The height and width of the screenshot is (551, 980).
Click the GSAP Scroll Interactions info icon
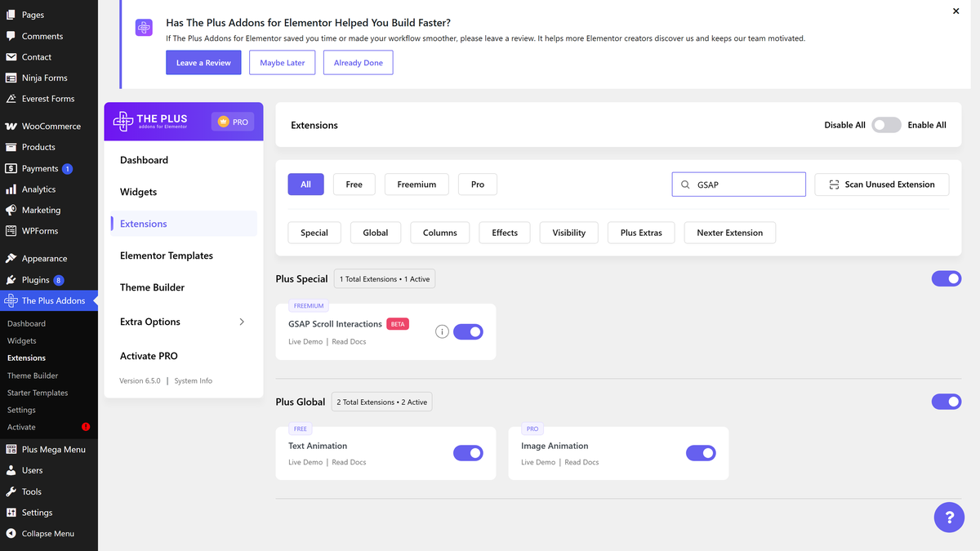click(442, 331)
